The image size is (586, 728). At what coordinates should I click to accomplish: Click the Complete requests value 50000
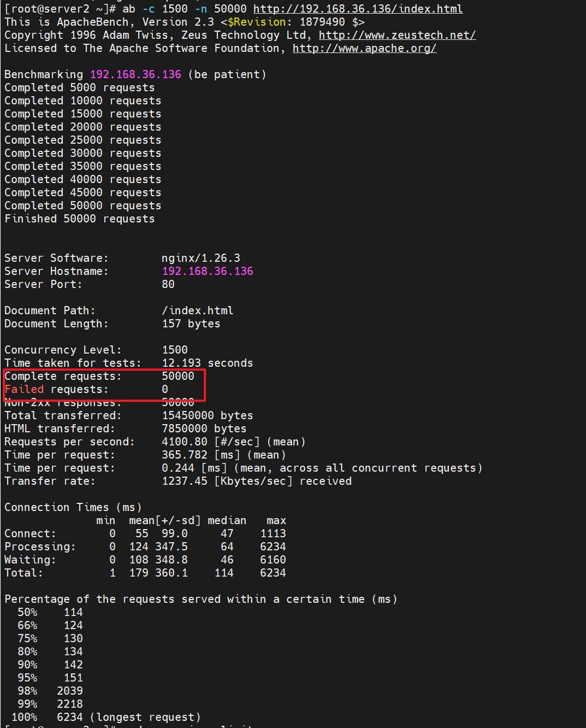pyautogui.click(x=178, y=376)
